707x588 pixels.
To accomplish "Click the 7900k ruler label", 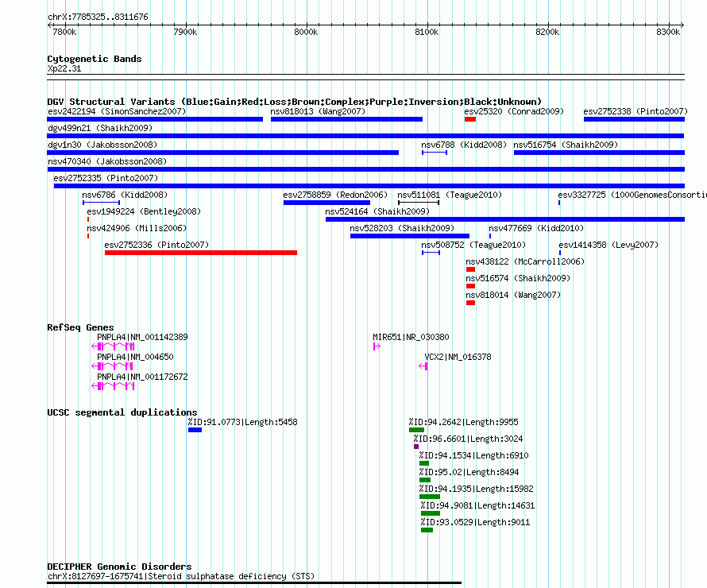I will click(185, 32).
